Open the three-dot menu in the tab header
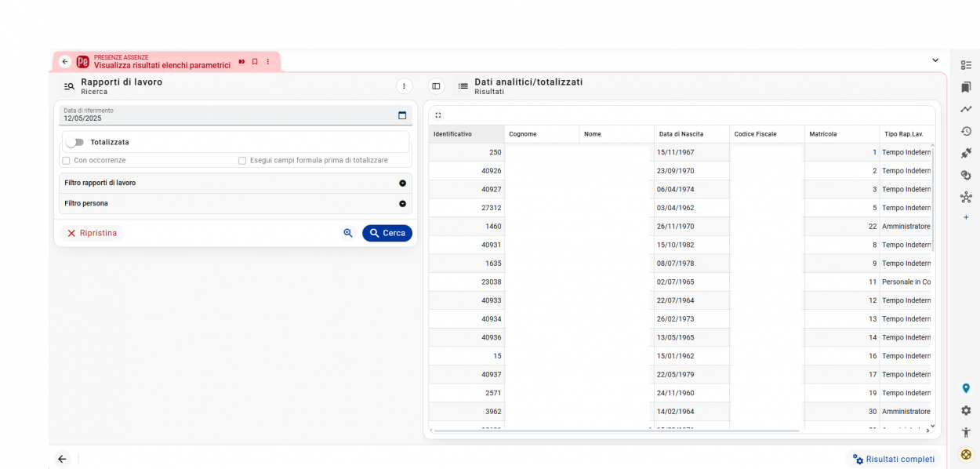The image size is (980, 469). (x=267, y=61)
